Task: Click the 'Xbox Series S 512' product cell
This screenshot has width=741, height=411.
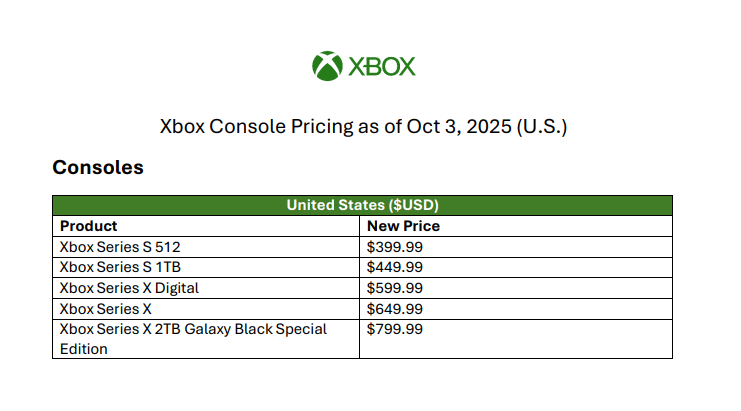Action: pos(120,246)
